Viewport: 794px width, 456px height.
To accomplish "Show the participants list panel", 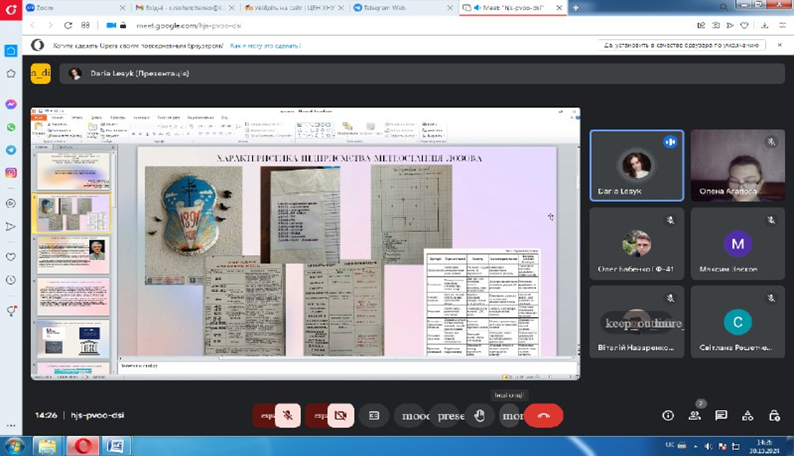I will (x=694, y=415).
